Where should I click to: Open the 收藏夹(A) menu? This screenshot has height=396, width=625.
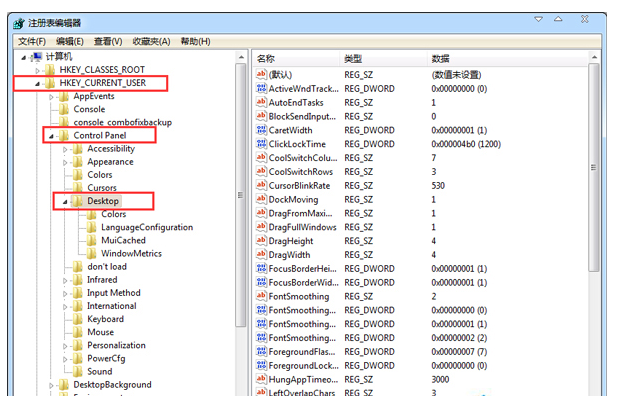coord(151,41)
